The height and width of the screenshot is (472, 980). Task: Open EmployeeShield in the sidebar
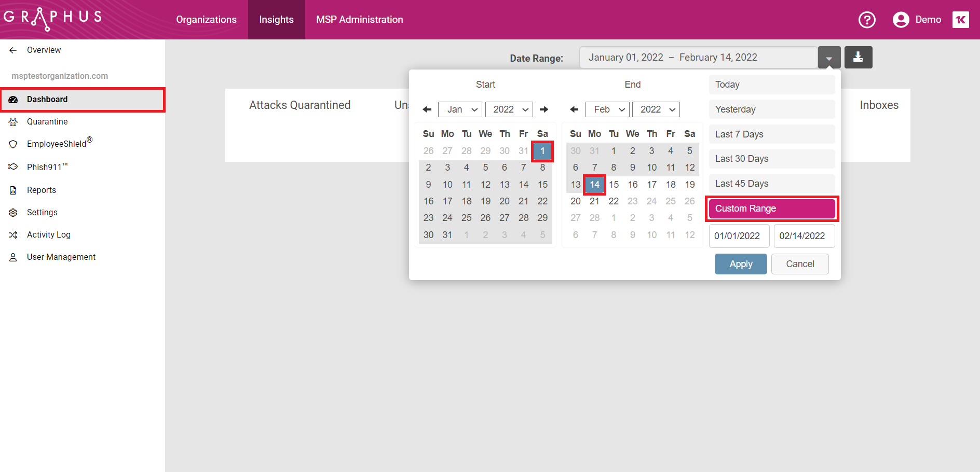pos(60,143)
